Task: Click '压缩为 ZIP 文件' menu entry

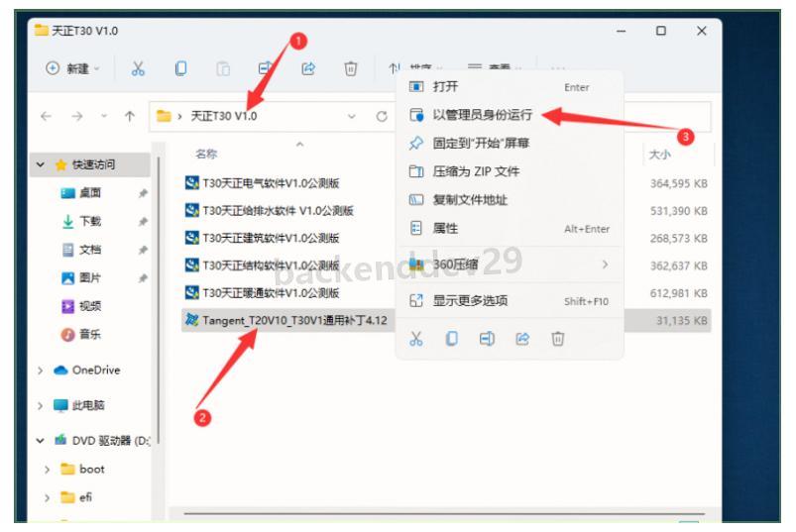Action: 476,171
